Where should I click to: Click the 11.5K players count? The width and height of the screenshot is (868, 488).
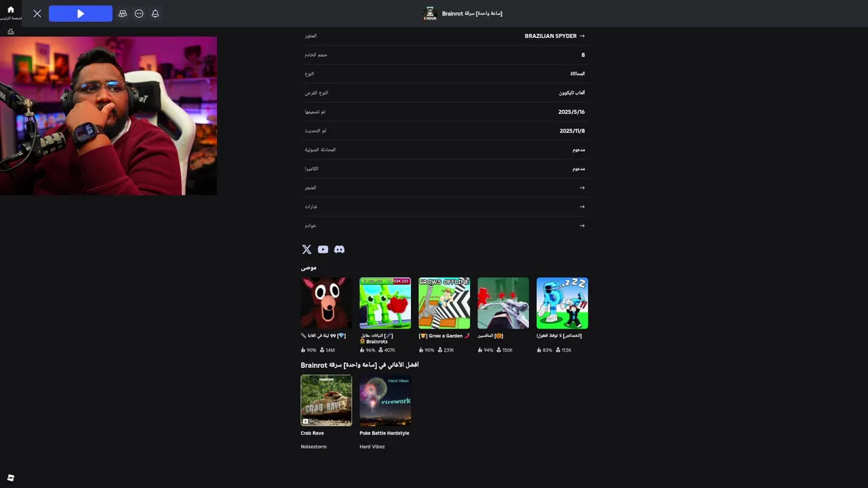point(566,350)
